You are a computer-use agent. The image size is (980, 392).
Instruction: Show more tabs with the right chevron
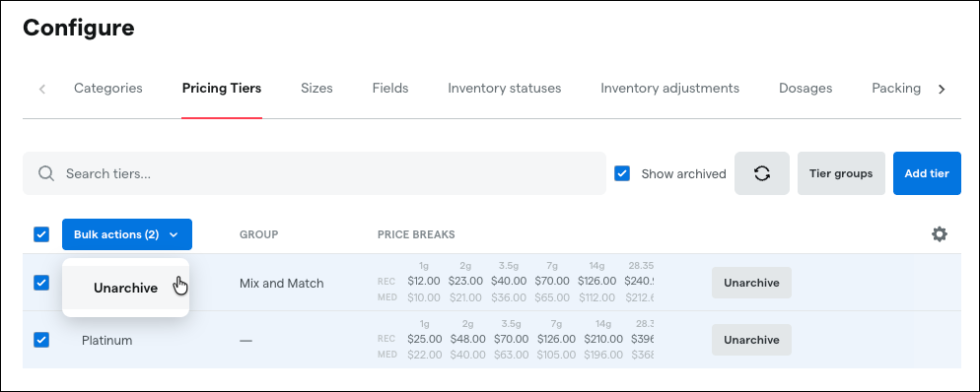942,89
